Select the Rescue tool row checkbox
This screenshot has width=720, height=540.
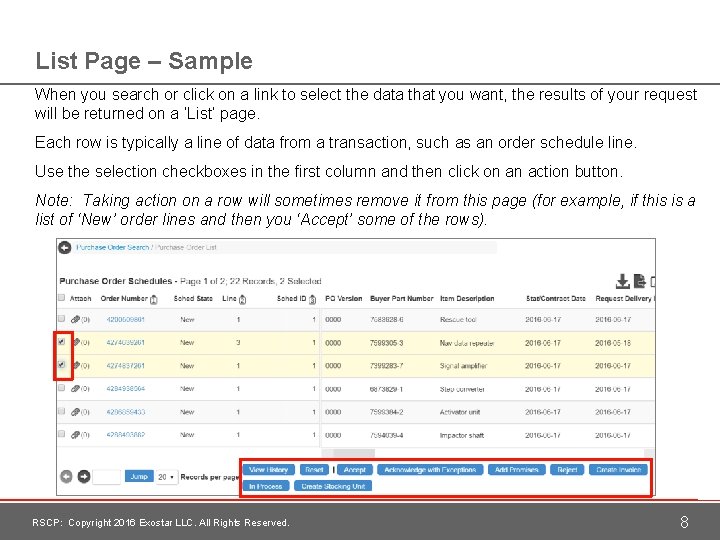tap(62, 318)
